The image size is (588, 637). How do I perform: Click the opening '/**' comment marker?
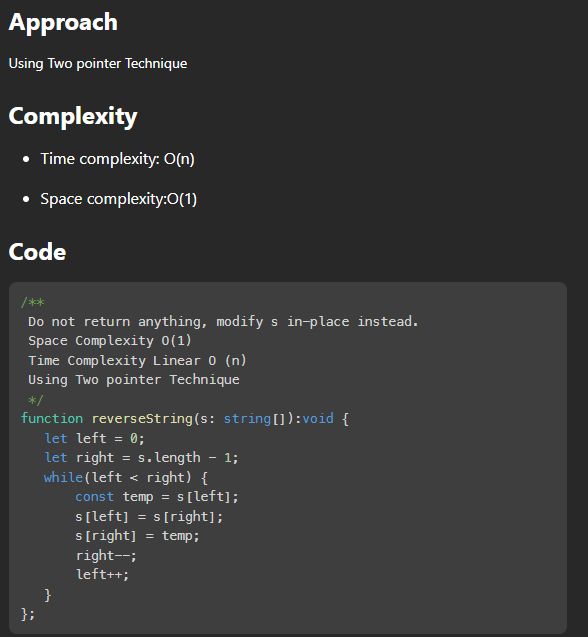point(33,302)
